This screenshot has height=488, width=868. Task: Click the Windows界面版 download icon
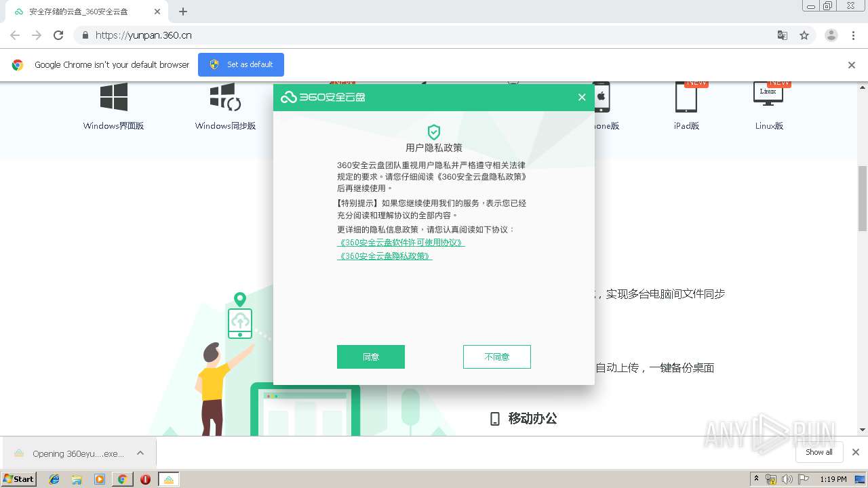tap(113, 97)
